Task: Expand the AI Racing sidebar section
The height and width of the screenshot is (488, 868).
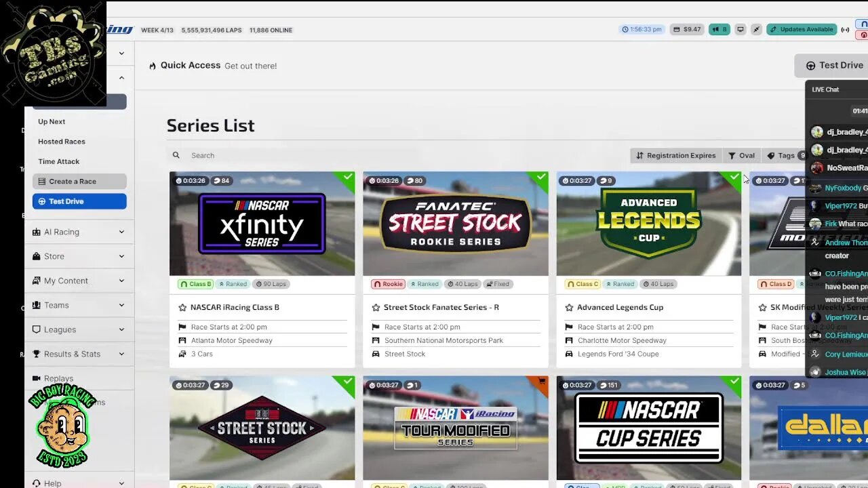Action: pos(79,232)
